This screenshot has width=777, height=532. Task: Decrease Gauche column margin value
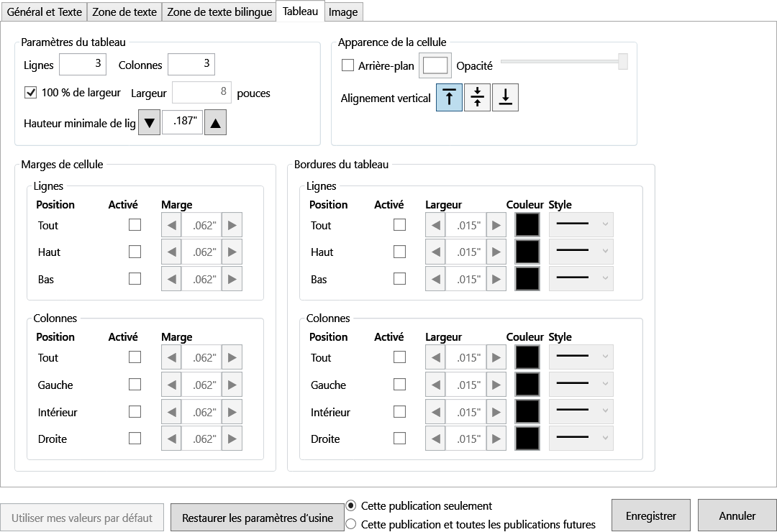[x=171, y=385]
